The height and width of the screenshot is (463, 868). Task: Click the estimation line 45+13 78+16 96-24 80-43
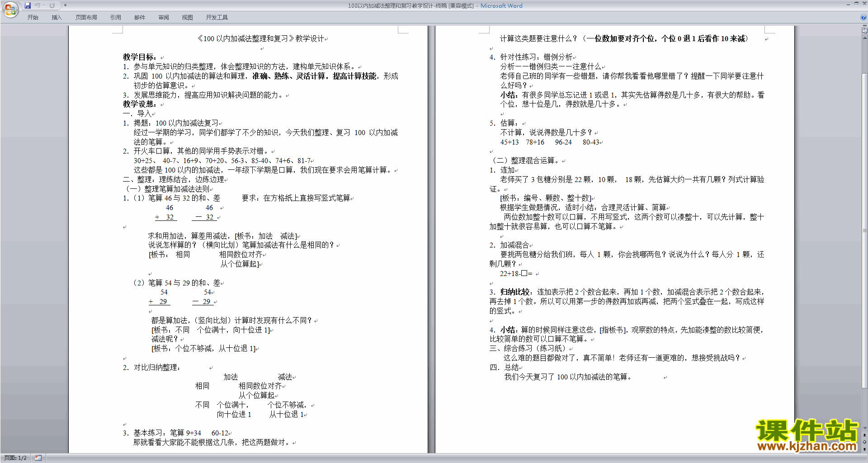tap(550, 142)
